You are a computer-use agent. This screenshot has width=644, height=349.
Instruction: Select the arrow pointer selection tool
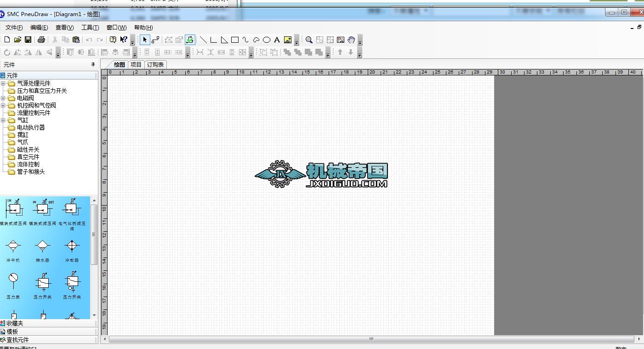[145, 40]
